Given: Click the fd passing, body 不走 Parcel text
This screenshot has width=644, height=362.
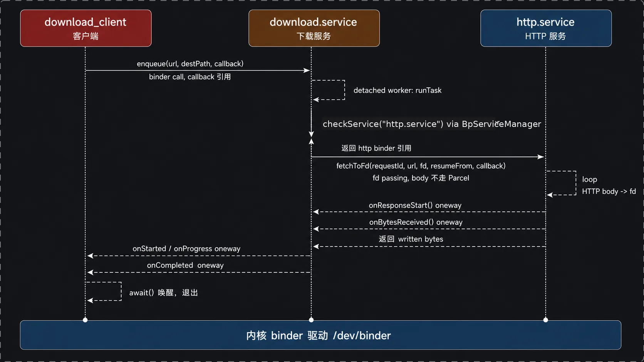Looking at the screenshot, I should click(x=421, y=178).
